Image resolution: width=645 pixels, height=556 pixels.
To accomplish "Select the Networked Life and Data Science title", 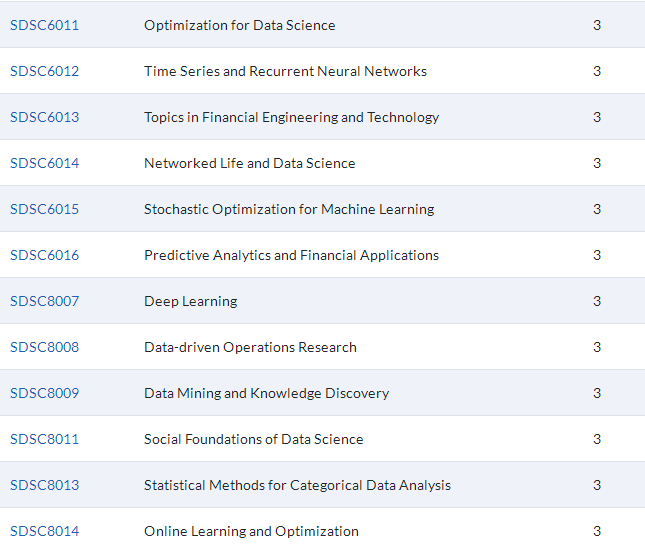I will pyautogui.click(x=250, y=163).
